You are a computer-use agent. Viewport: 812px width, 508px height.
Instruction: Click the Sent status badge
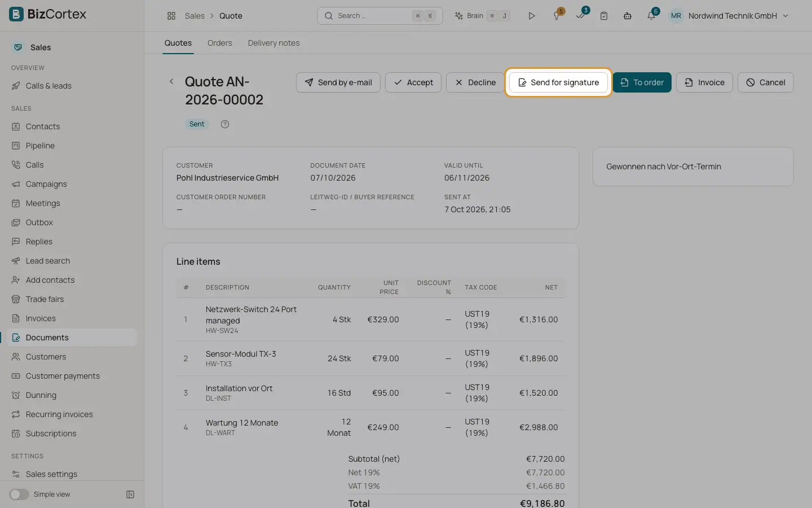click(197, 124)
